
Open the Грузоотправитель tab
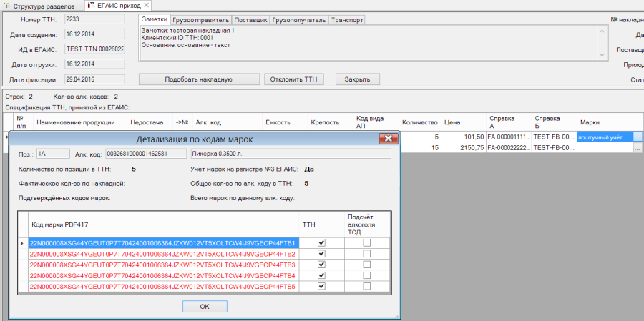(x=201, y=20)
